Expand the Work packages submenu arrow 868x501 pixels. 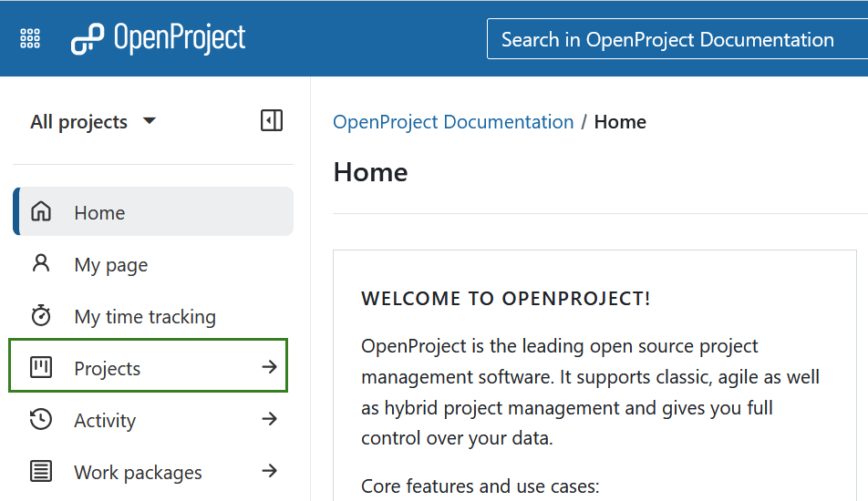[269, 472]
